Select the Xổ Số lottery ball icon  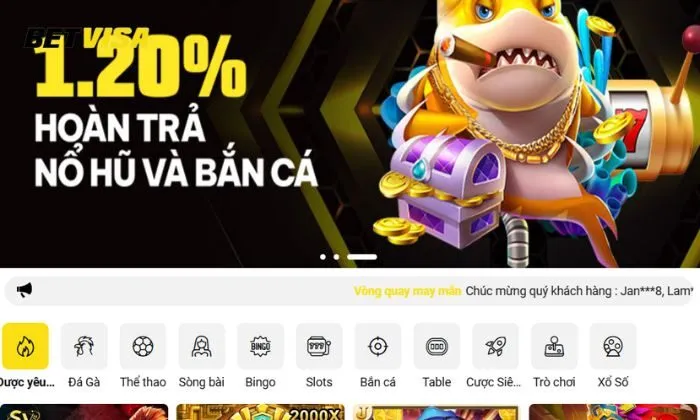[x=613, y=346]
